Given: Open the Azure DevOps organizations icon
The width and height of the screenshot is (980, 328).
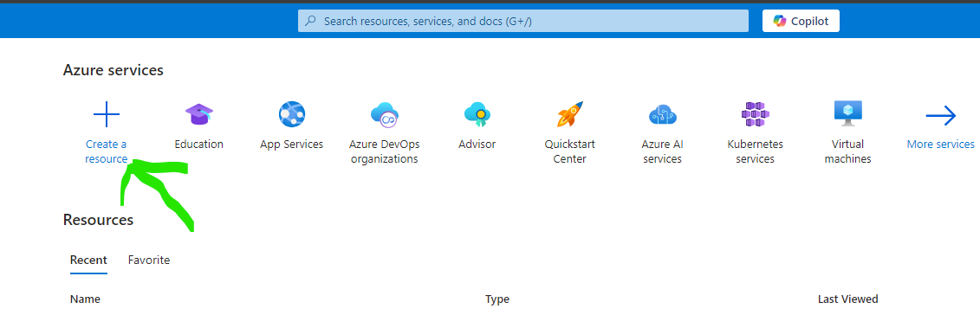Looking at the screenshot, I should coord(385,114).
